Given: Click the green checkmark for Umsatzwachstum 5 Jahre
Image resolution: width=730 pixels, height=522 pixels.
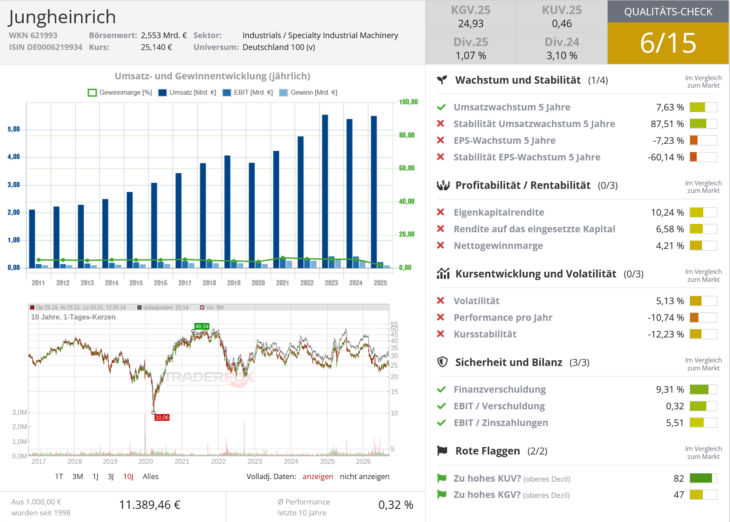Looking at the screenshot, I should 441,107.
